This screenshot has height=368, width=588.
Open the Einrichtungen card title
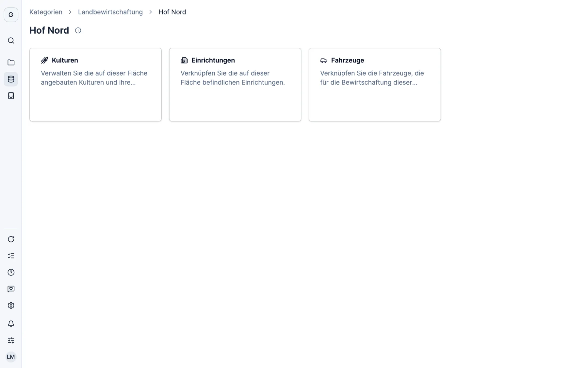point(213,60)
